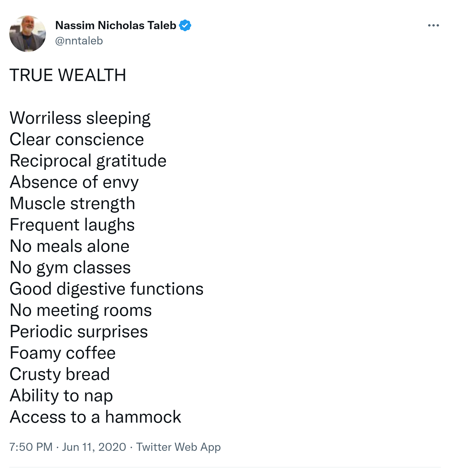Screen dimensions: 449x476
Task: Click the "Absence of envy" line
Action: pyautogui.click(x=74, y=182)
